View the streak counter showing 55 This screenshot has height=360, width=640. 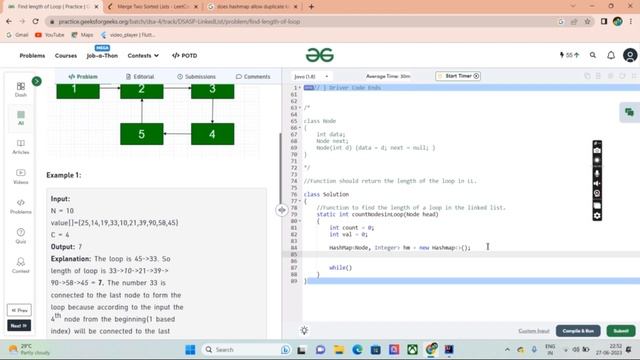point(569,55)
